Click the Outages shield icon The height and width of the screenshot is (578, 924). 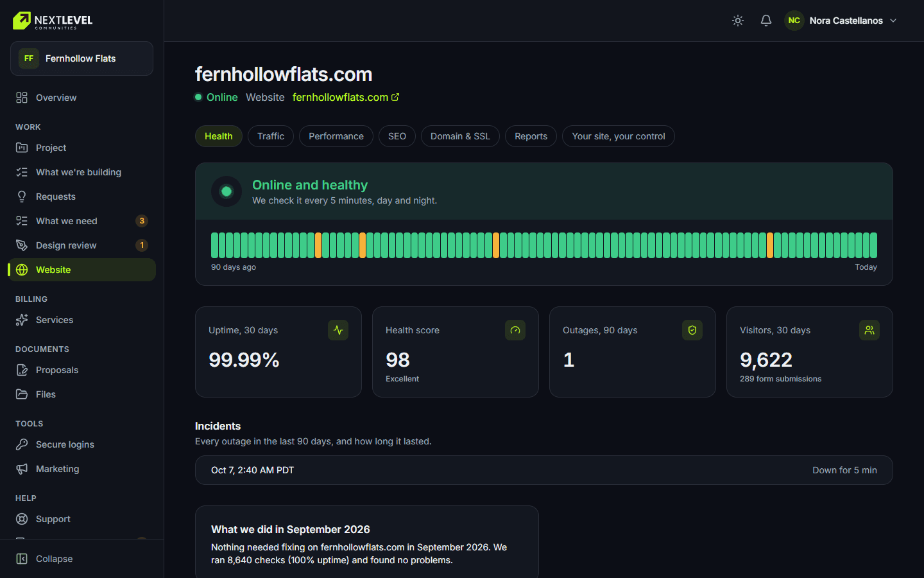coord(692,330)
